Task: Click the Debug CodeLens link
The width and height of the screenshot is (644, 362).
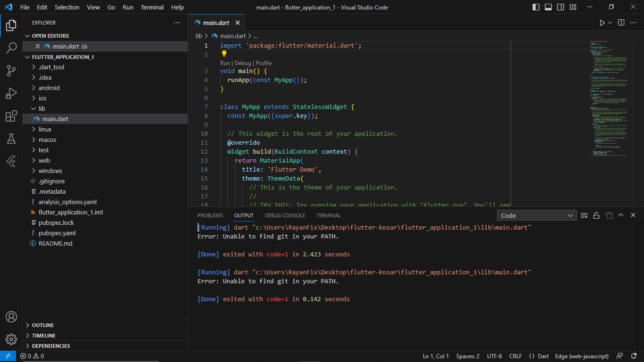Action: (243, 63)
